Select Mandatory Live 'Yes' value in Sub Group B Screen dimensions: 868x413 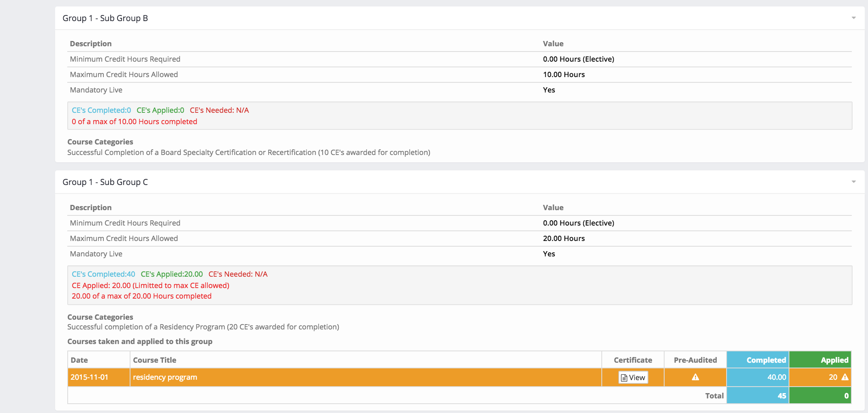click(549, 90)
